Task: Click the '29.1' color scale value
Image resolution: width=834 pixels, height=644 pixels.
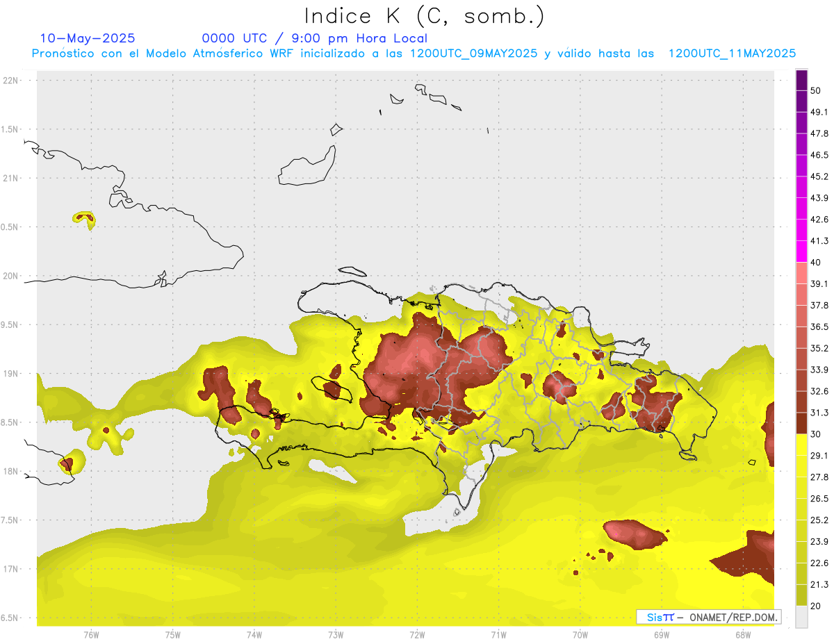Action: 819,456
